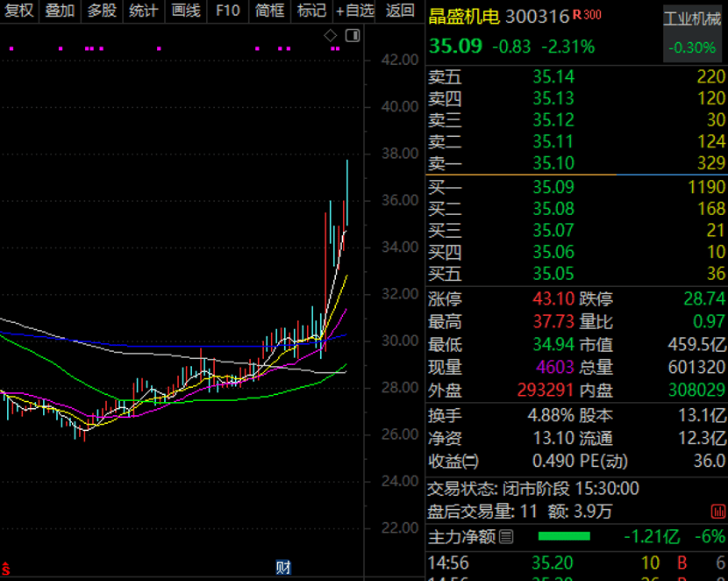This screenshot has height=581, width=728.
Task: Open the 叠加 overlay menu
Action: pyautogui.click(x=60, y=11)
